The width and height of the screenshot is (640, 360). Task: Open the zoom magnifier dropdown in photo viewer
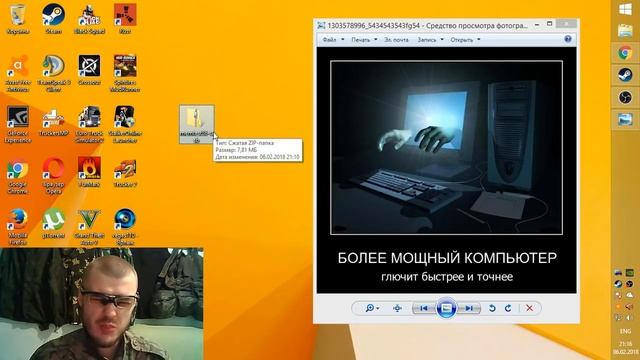click(372, 308)
